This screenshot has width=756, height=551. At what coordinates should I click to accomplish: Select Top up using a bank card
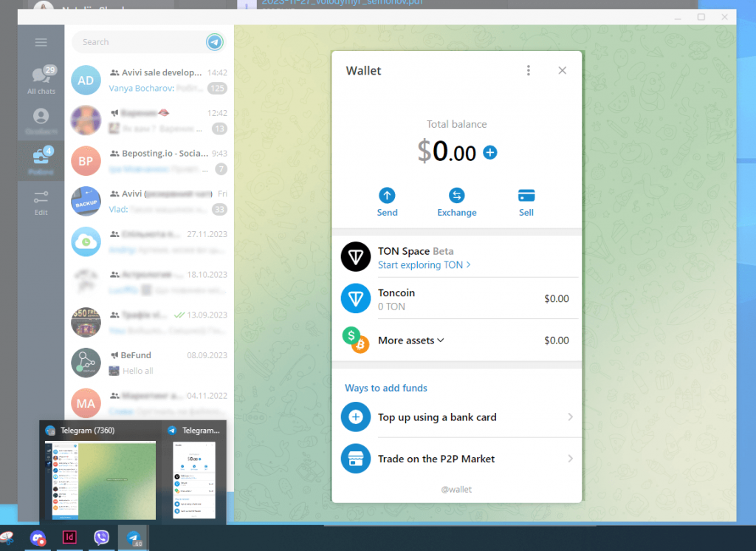pyautogui.click(x=456, y=417)
